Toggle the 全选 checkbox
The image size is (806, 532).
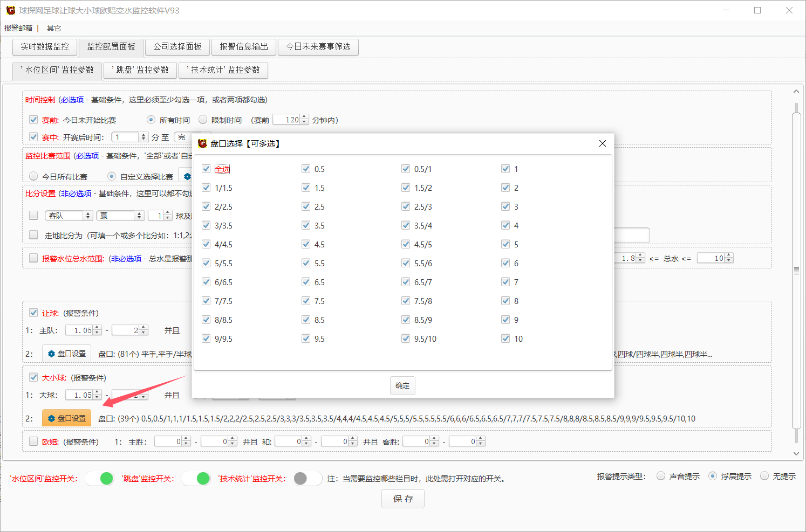(x=206, y=169)
